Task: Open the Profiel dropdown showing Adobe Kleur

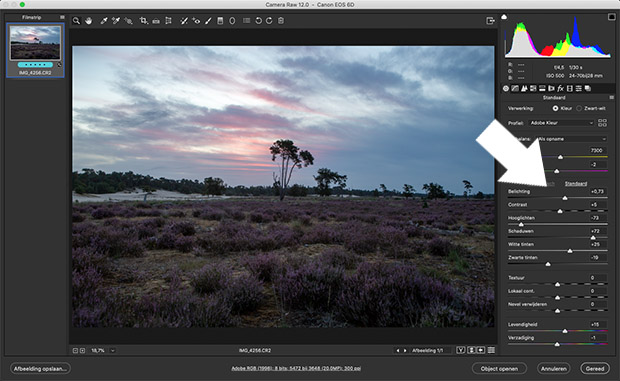Action: pos(561,123)
